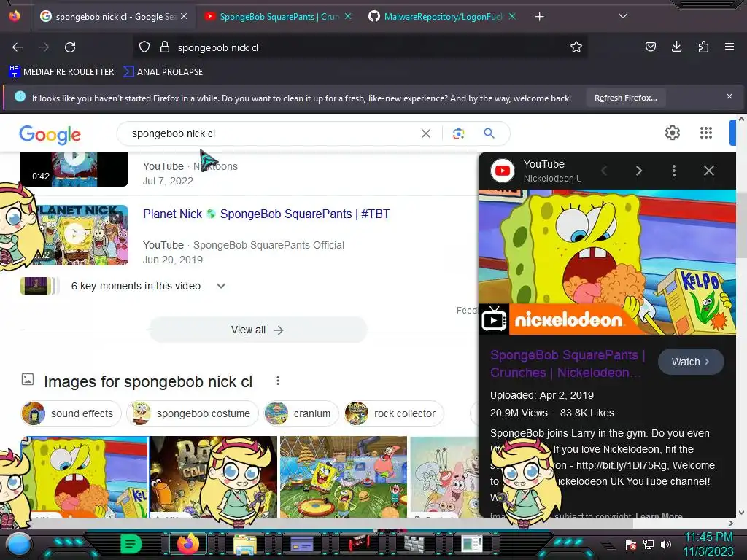This screenshot has height=560, width=747.
Task: Open Planet Nick SpongeBob SquarePants #TBT result
Action: [266, 214]
